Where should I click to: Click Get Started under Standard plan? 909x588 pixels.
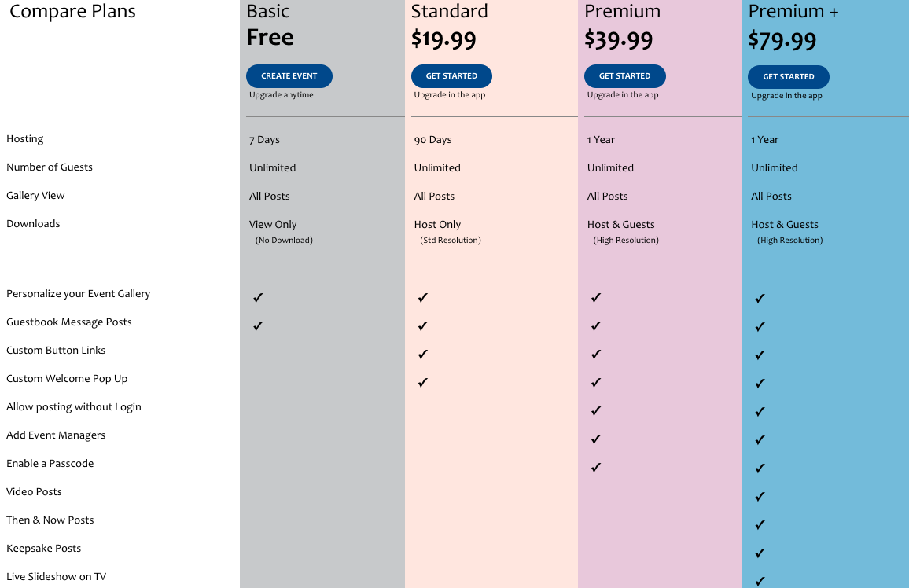point(451,76)
